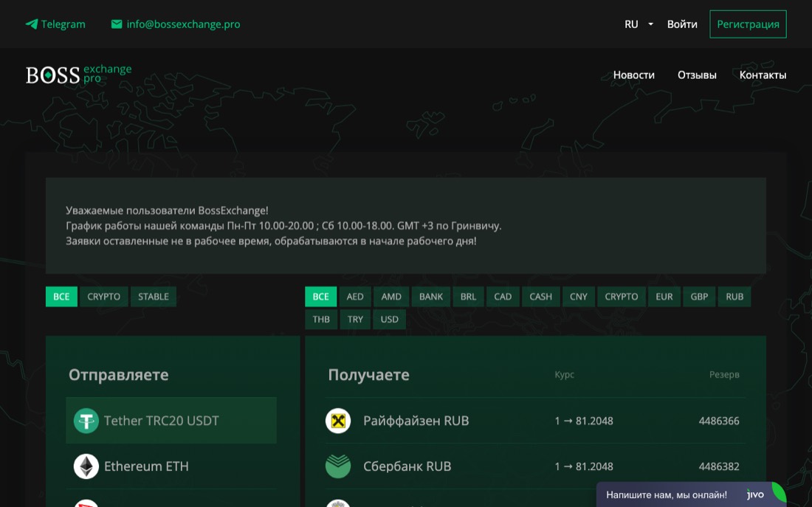Filter receiving currencies by USD

390,320
